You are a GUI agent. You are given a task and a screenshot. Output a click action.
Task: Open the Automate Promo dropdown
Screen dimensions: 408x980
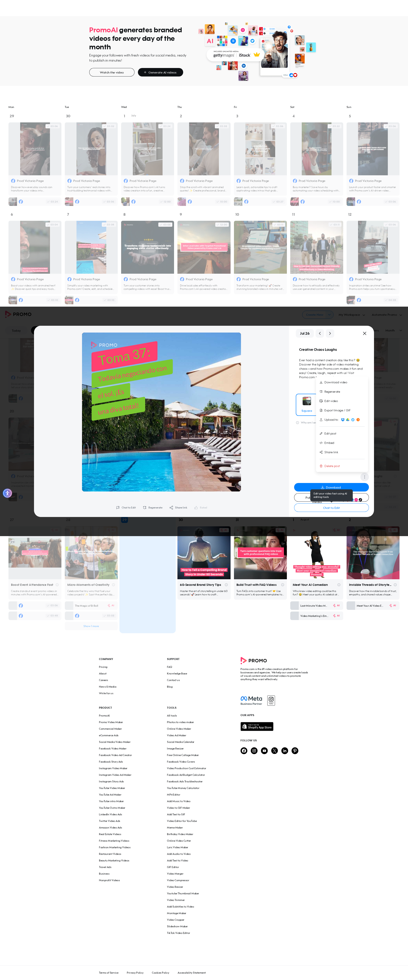tap(387, 315)
